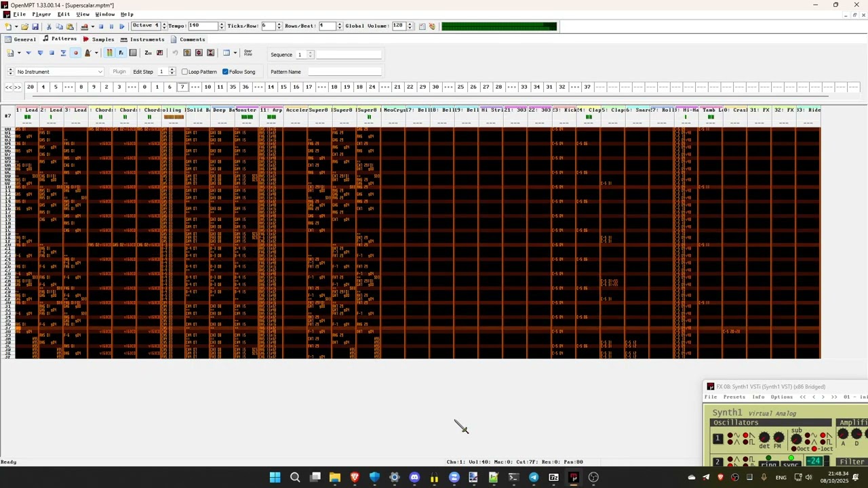Open a module file from disk
This screenshot has width=868, height=488.
point(24,26)
